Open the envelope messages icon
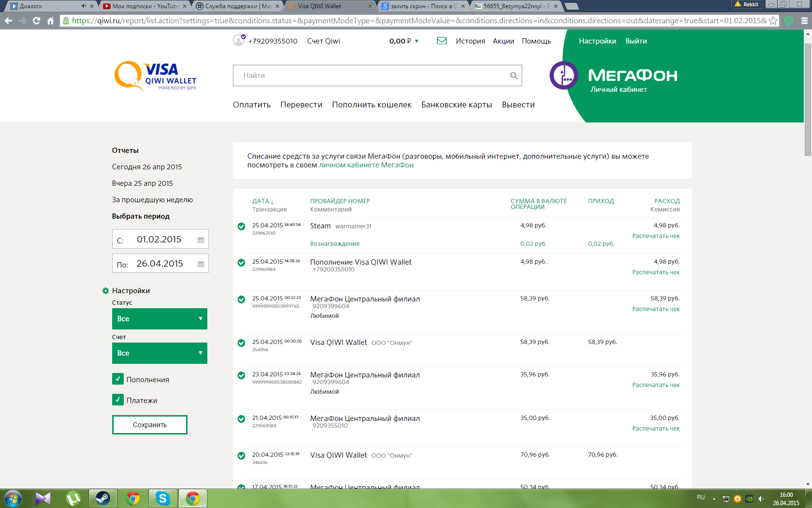The width and height of the screenshot is (812, 508). (442, 41)
